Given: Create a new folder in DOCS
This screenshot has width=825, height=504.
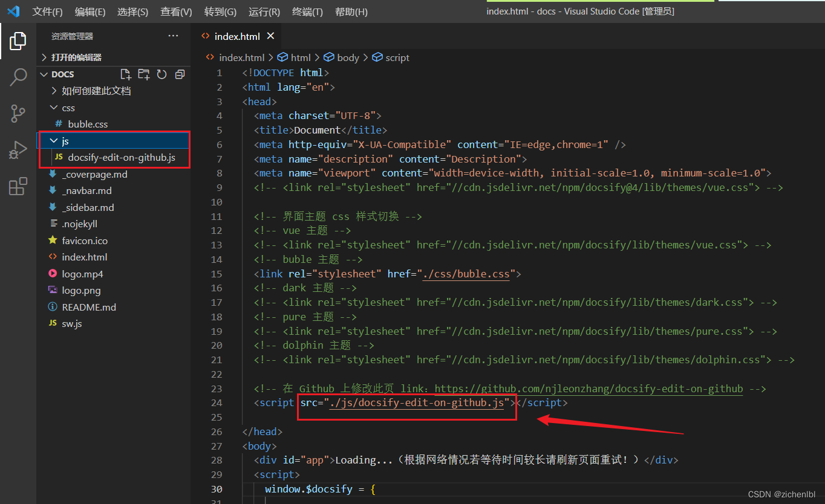Looking at the screenshot, I should coord(144,74).
